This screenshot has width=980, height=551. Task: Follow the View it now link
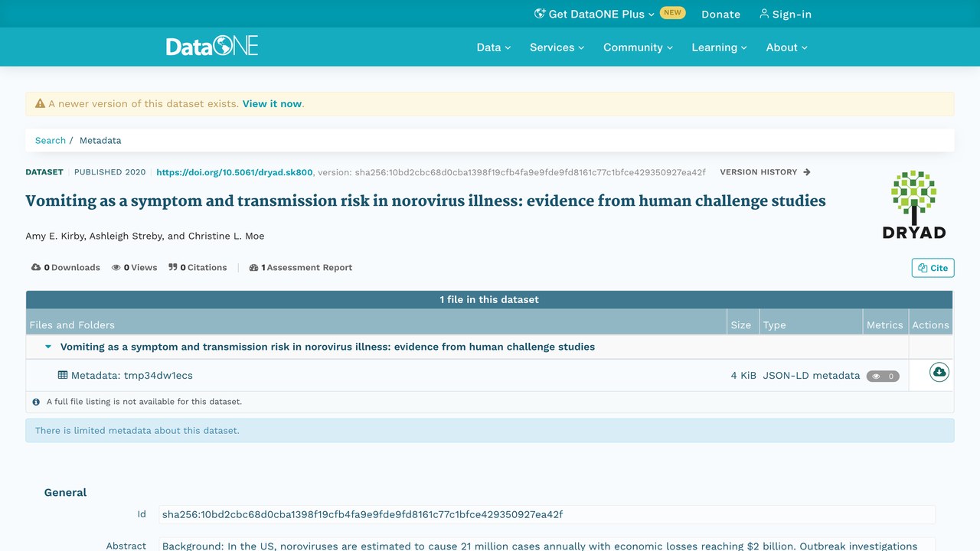click(272, 104)
